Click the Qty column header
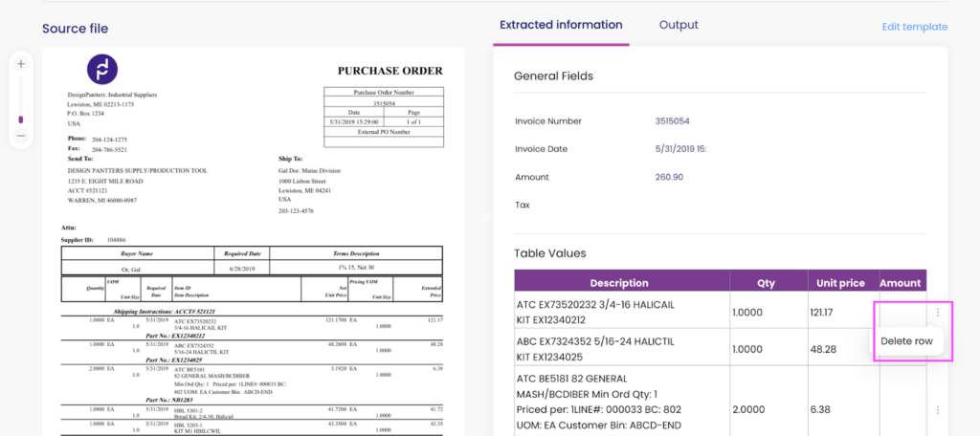980x436 pixels. coord(767,283)
